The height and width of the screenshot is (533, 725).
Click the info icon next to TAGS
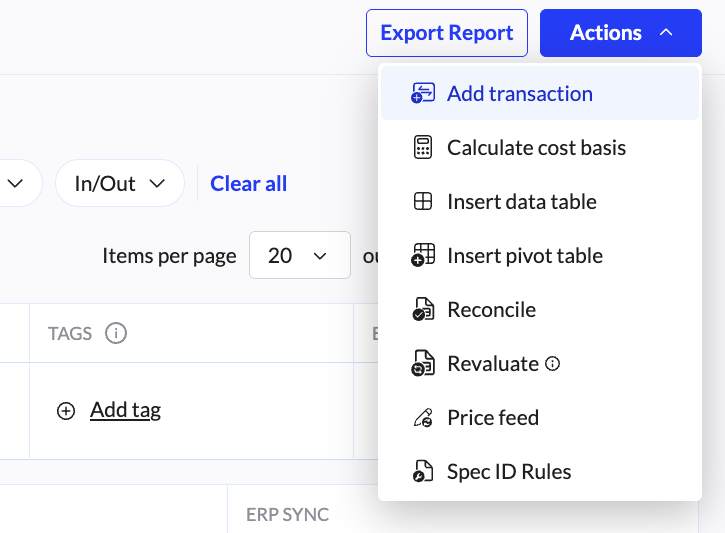pyautogui.click(x=116, y=333)
